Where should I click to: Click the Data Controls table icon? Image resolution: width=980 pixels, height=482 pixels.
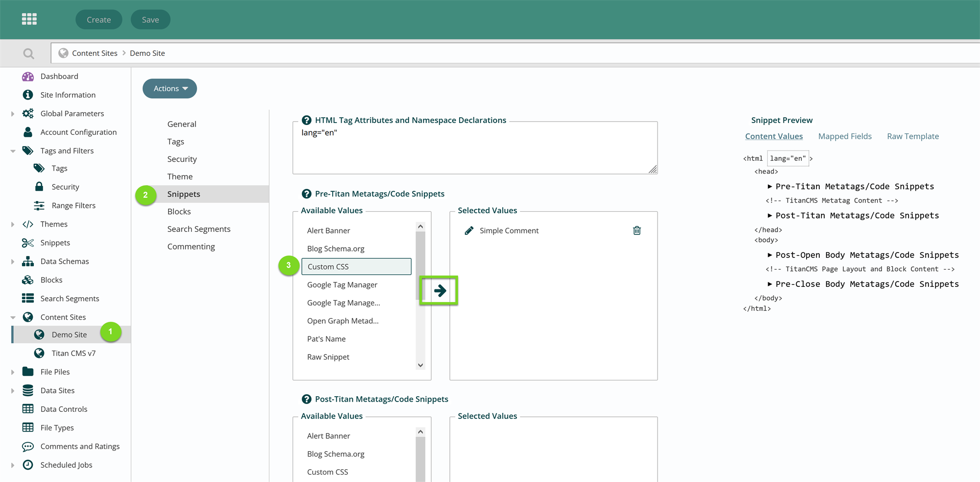point(28,409)
